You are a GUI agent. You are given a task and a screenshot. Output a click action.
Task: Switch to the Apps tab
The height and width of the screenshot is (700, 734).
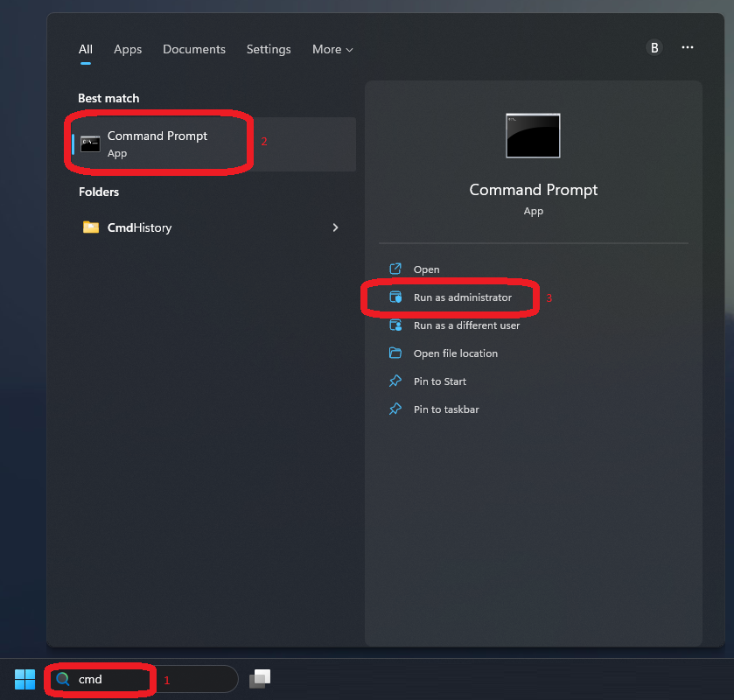tap(128, 49)
